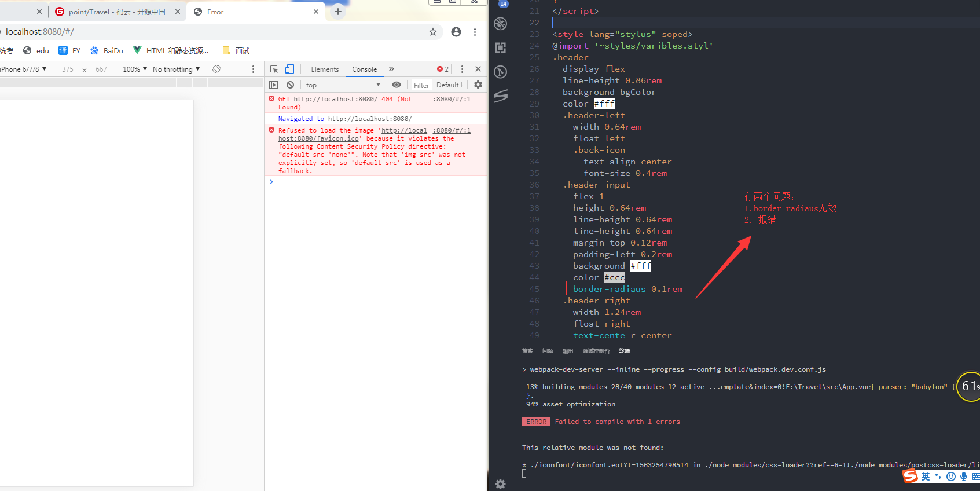980x491 pixels.
Task: Open the 调试控制台 panel tab
Action: coord(596,351)
